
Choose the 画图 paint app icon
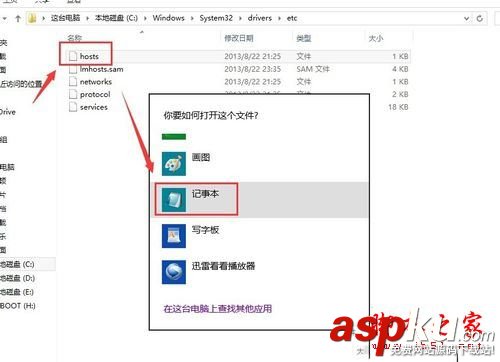[174, 164]
